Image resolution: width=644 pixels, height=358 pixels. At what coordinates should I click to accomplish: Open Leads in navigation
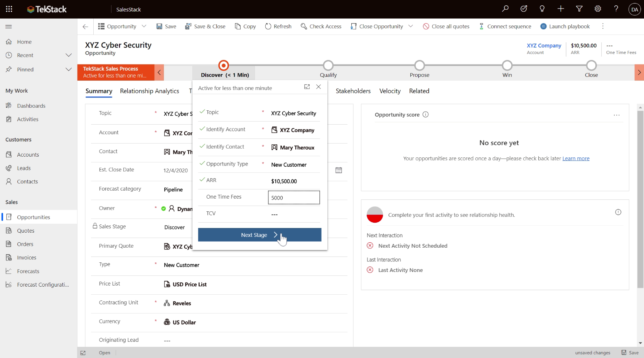[24, 168]
